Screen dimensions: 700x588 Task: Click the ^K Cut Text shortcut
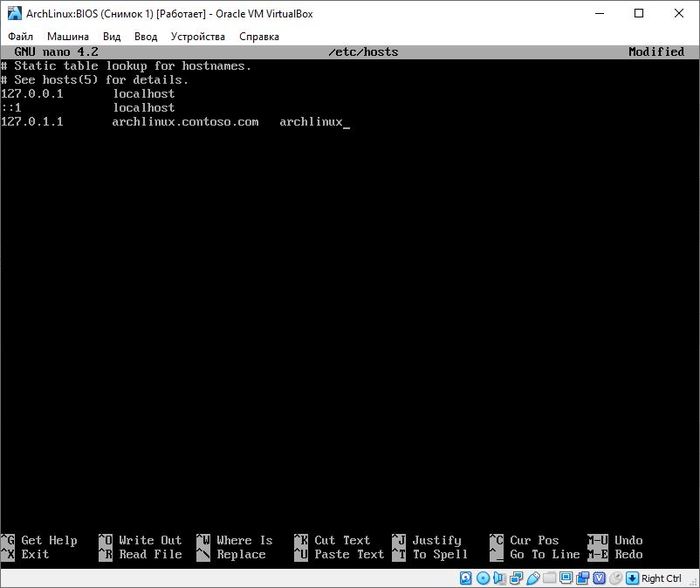click(332, 540)
